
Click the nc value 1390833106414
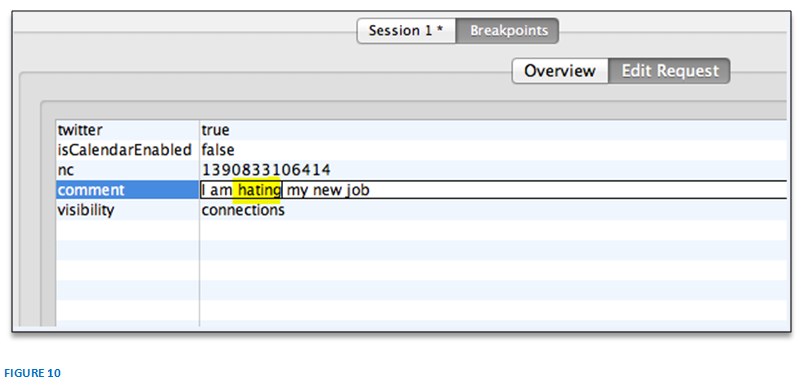pyautogui.click(x=266, y=170)
